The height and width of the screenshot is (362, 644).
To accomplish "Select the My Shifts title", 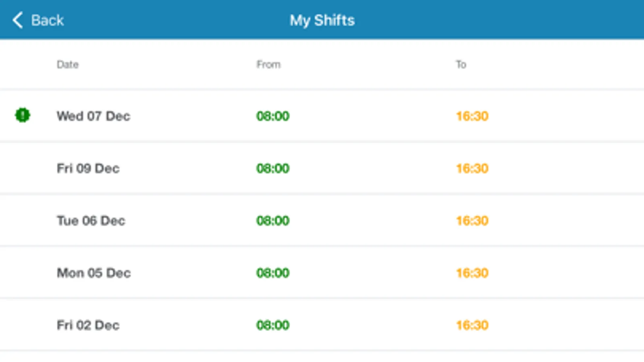I will (x=322, y=20).
